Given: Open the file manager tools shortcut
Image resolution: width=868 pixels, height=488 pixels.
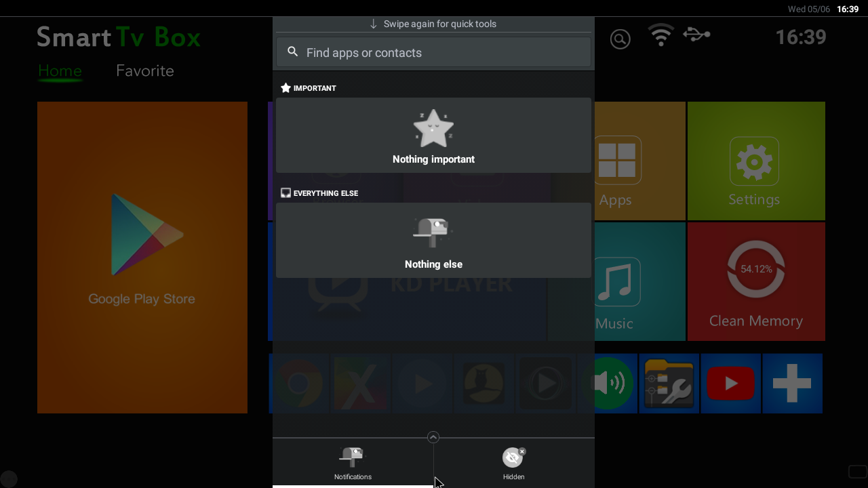Looking at the screenshot, I should (x=669, y=384).
